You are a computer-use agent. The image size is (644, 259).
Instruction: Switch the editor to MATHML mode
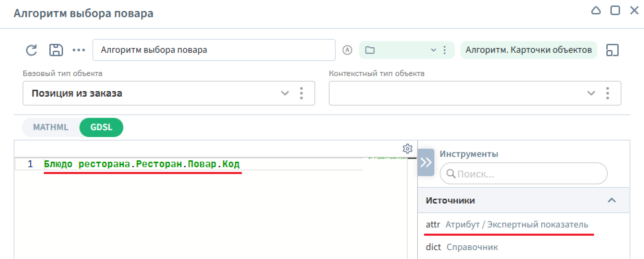click(51, 127)
